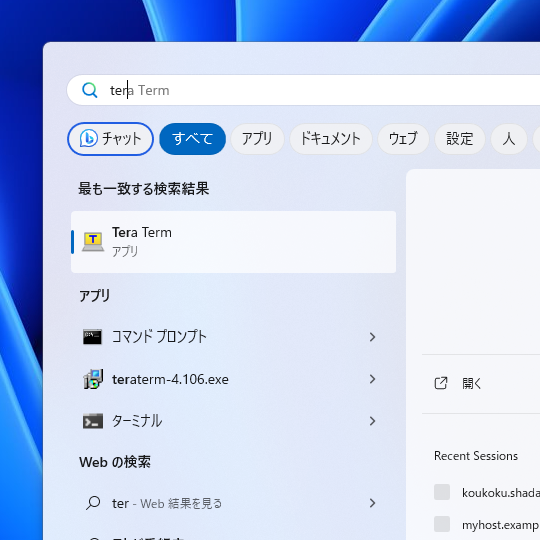The image size is (540, 540).
Task: Select the すべて filter tab
Action: 193,139
